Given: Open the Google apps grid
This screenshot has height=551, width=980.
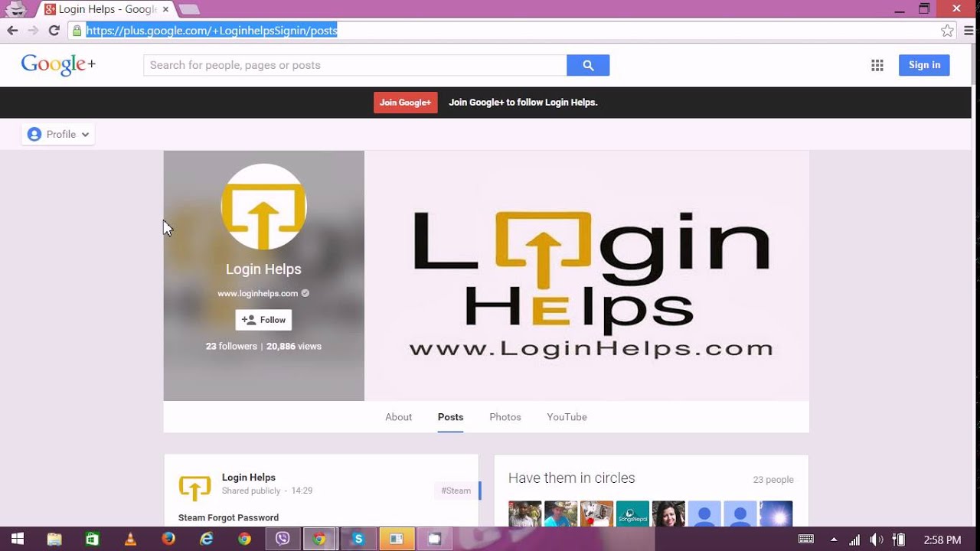Looking at the screenshot, I should point(877,65).
